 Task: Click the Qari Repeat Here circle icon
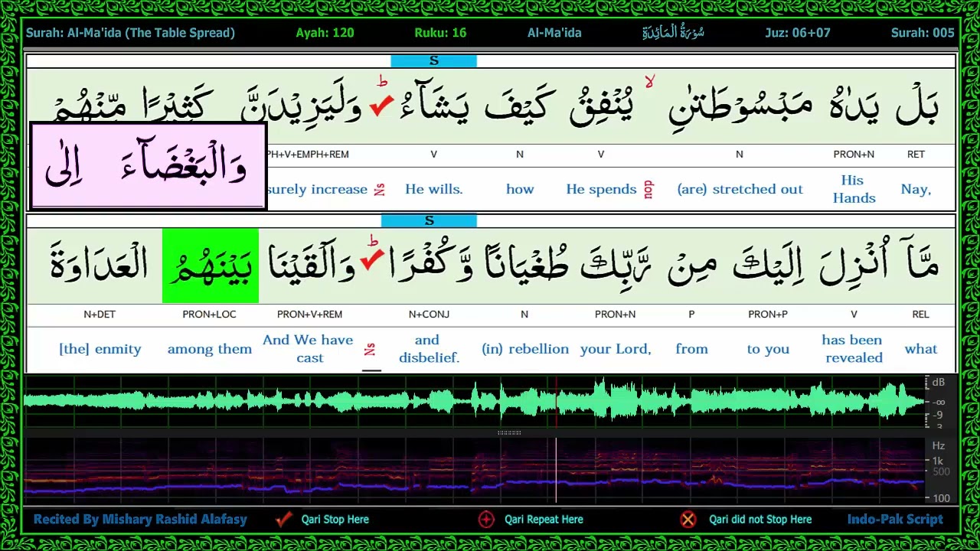[486, 520]
